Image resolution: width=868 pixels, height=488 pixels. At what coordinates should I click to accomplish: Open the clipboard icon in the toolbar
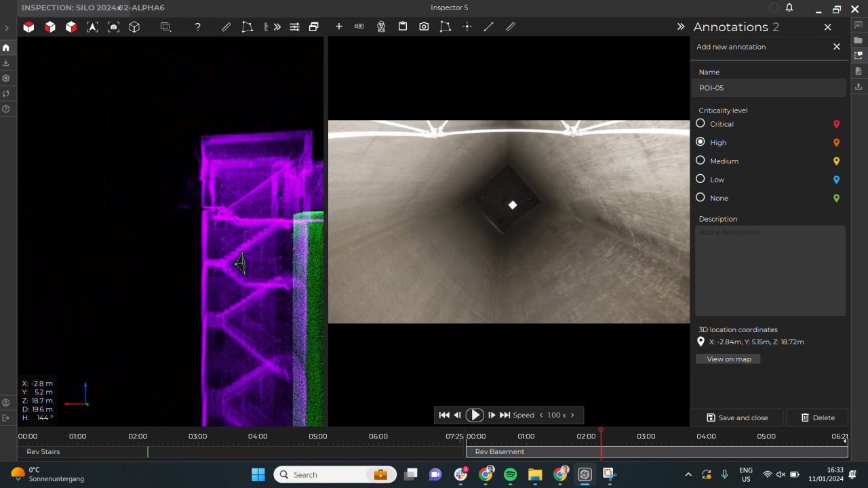point(403,26)
